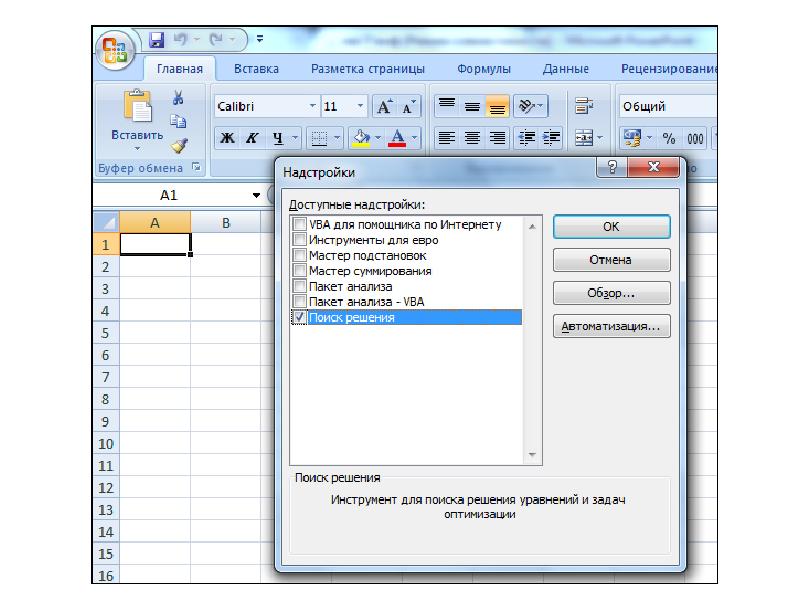Expand the font size 11 dropdown
This screenshot has width=800, height=600.
361,106
